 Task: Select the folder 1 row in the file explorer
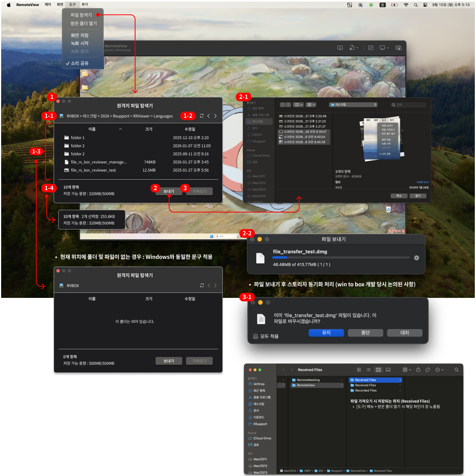click(138, 138)
